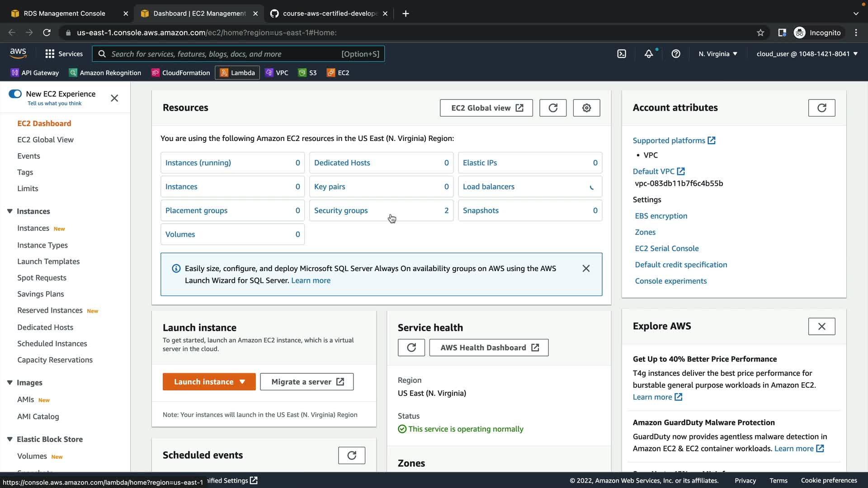Click the Launch instance button
The image size is (868, 488).
(203, 382)
